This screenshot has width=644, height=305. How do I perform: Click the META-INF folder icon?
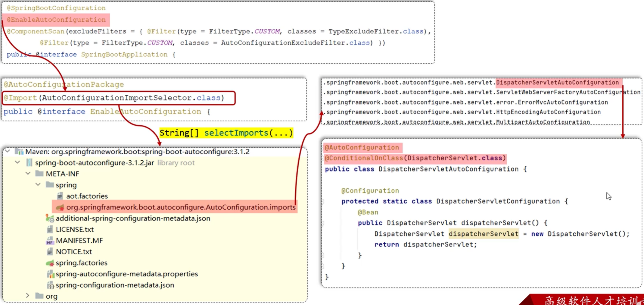pos(39,174)
